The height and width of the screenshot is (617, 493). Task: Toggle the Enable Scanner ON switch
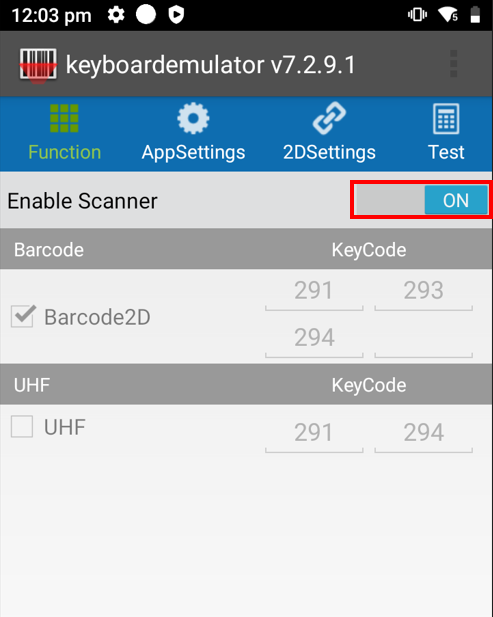(421, 200)
